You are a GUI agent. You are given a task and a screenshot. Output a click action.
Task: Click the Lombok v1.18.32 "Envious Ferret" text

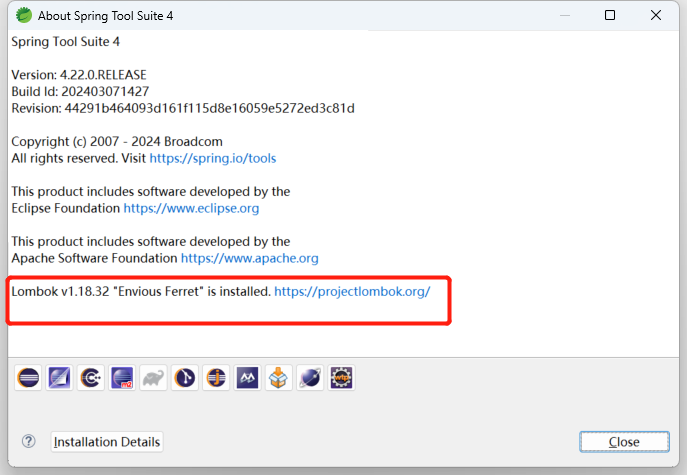[x=141, y=291]
